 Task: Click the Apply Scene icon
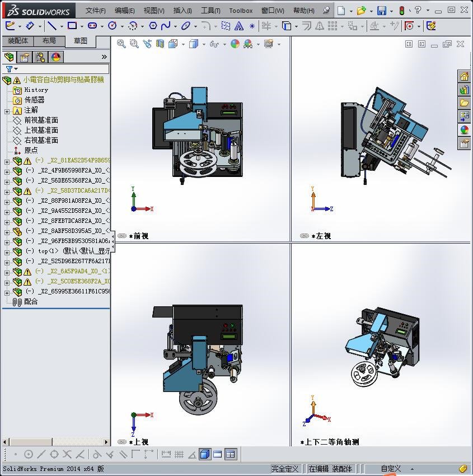coord(248,44)
